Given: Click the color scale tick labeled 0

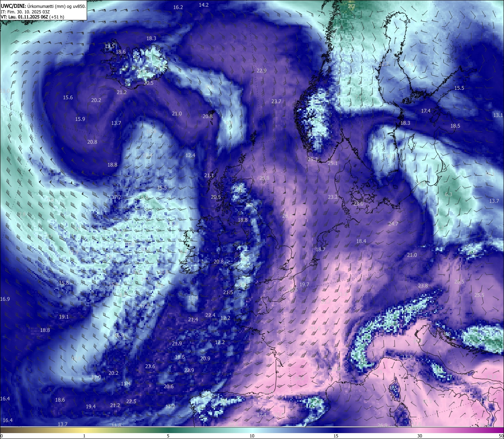Looking at the screenshot, I should tap(1, 436).
